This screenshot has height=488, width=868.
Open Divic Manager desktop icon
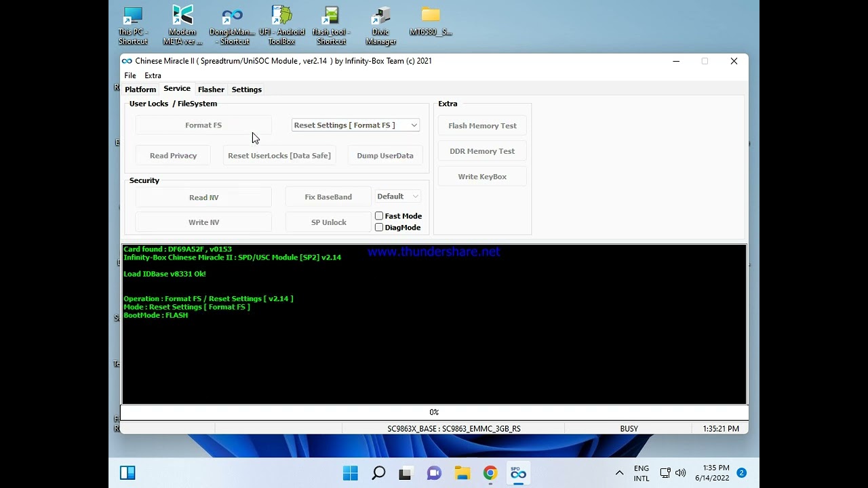380,26
